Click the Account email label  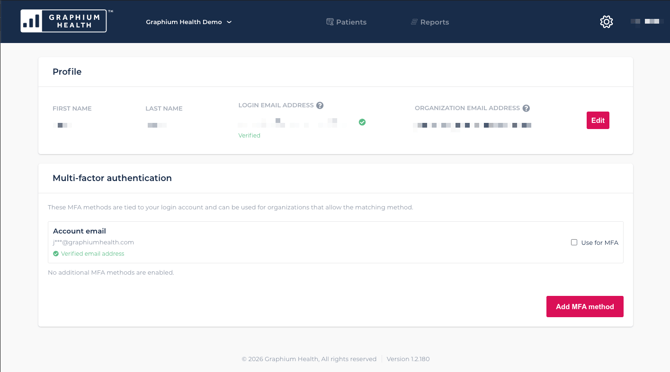(79, 231)
